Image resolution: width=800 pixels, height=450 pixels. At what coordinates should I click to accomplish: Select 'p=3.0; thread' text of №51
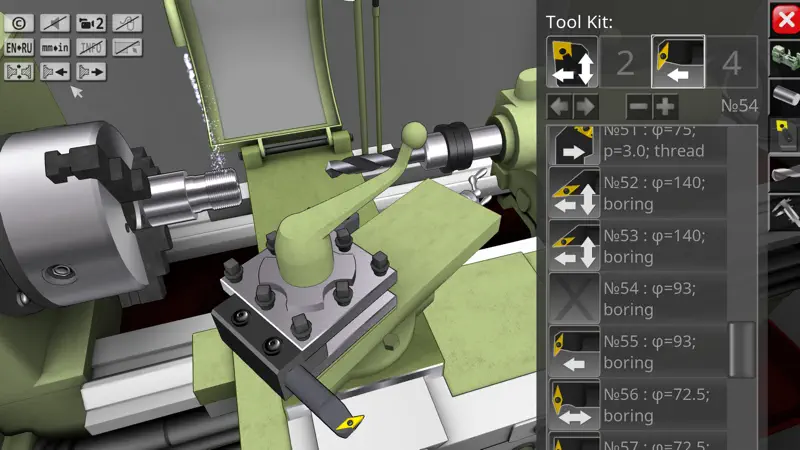[654, 151]
